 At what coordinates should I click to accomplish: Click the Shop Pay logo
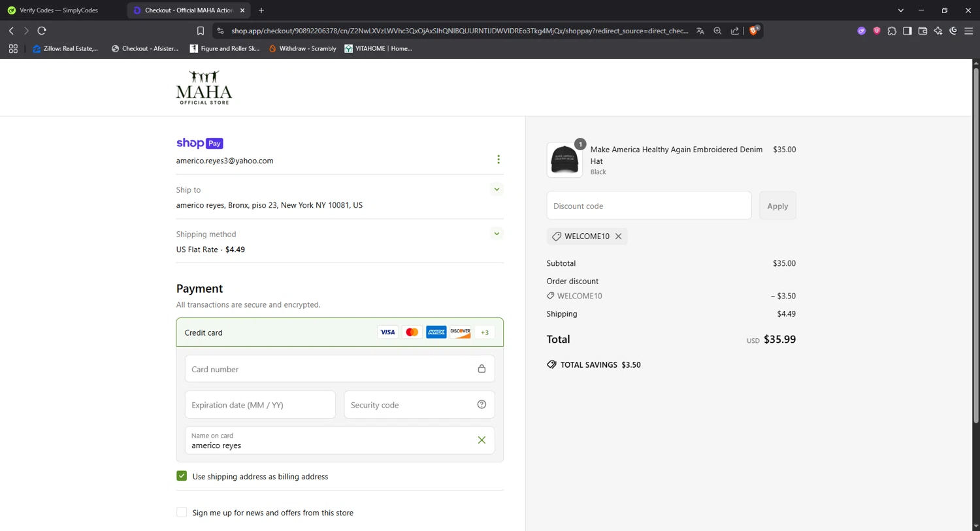(x=200, y=143)
